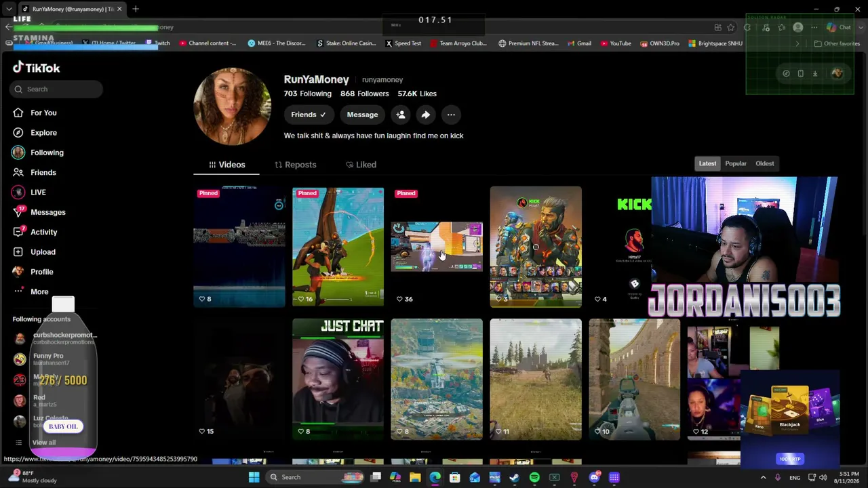Open profile more options ellipsis

(451, 115)
